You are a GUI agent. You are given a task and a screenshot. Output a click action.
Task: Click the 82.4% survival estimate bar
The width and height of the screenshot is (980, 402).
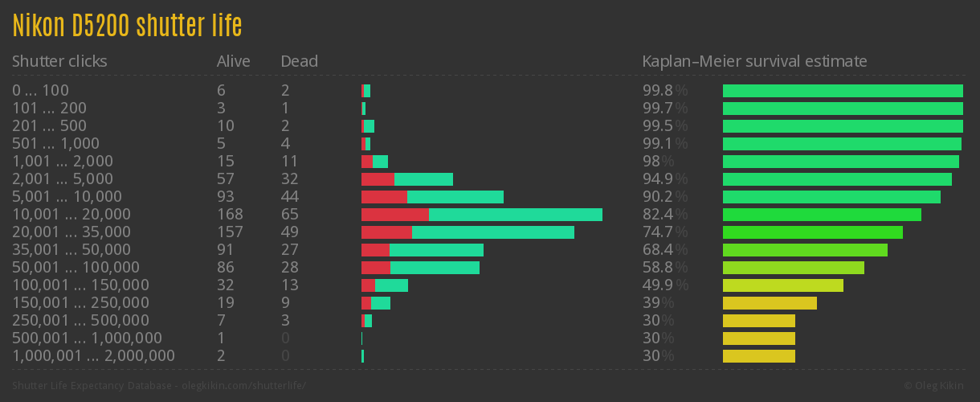[x=822, y=215]
